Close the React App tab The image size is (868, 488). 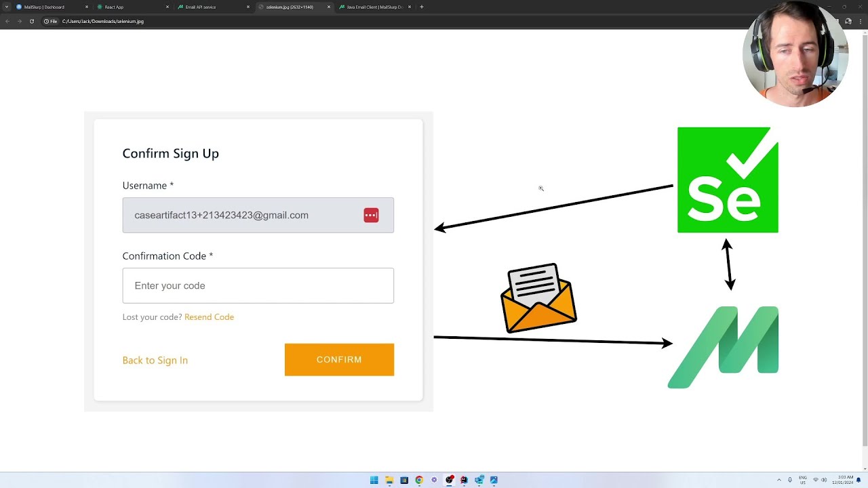pos(167,7)
